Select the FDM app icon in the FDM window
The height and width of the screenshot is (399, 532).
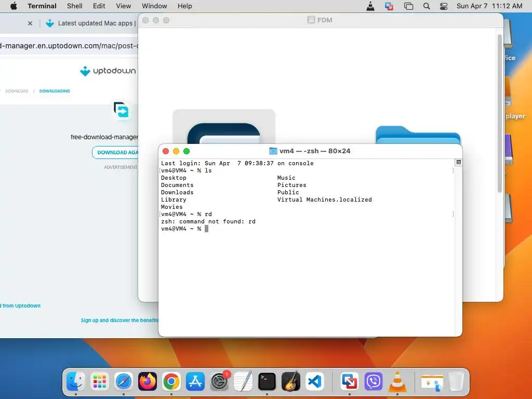pos(224,127)
